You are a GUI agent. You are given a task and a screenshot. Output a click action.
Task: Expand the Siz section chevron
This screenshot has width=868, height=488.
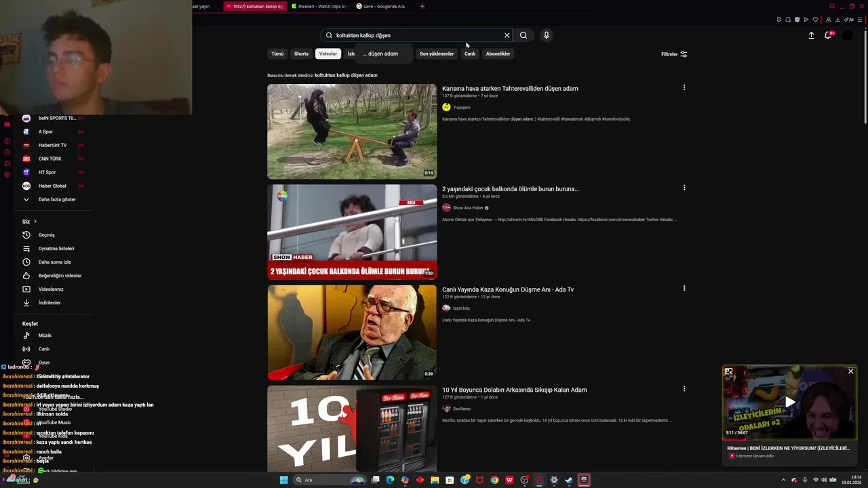click(35, 222)
